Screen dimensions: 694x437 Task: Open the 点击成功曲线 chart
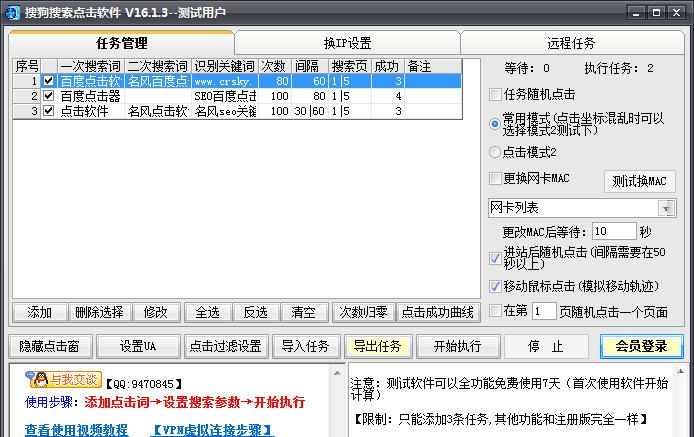click(x=437, y=312)
